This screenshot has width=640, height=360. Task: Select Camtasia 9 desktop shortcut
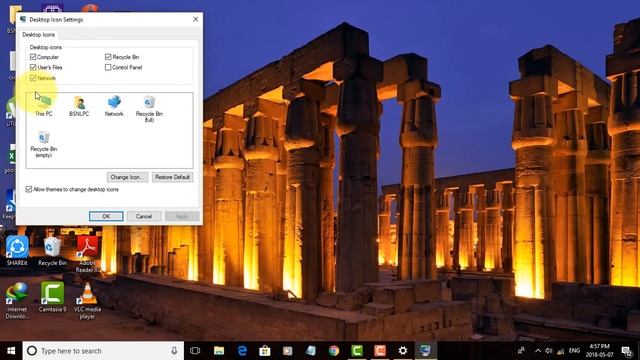(x=52, y=297)
